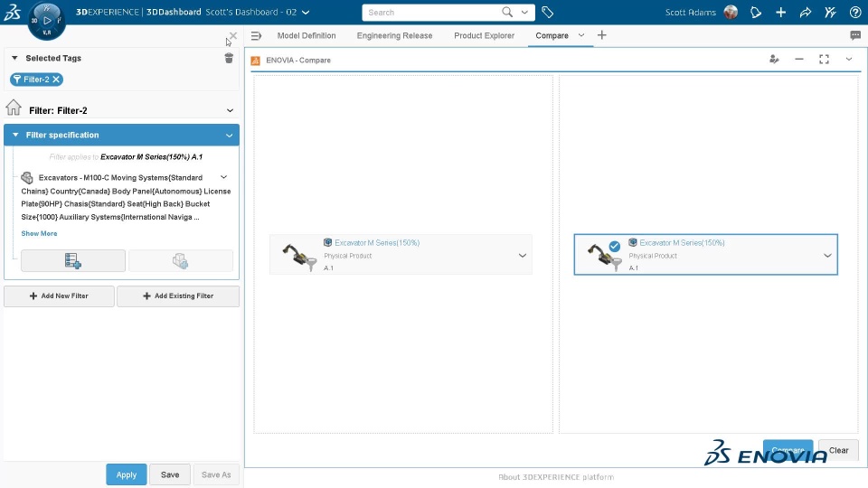Minimize the ENOVIA Compare widget
Viewport: 868px width, 488px height.
tap(798, 60)
